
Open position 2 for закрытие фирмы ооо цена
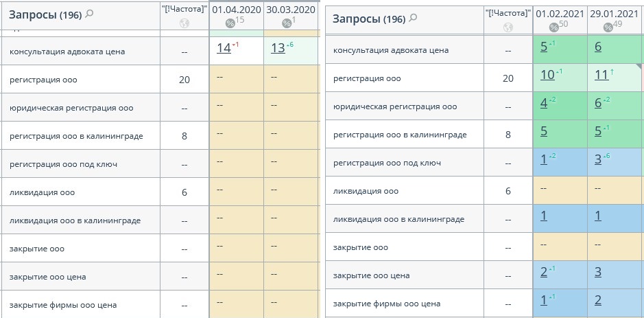coord(598,300)
